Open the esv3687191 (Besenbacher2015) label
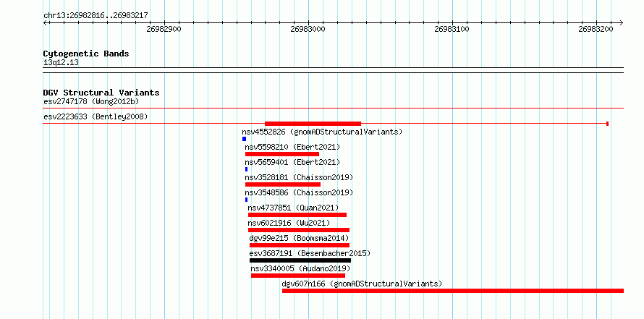The image size is (644, 319). (310, 253)
